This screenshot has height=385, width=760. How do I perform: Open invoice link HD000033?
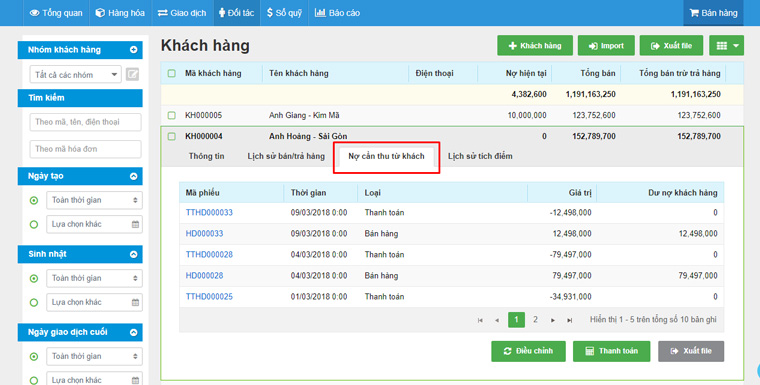205,233
